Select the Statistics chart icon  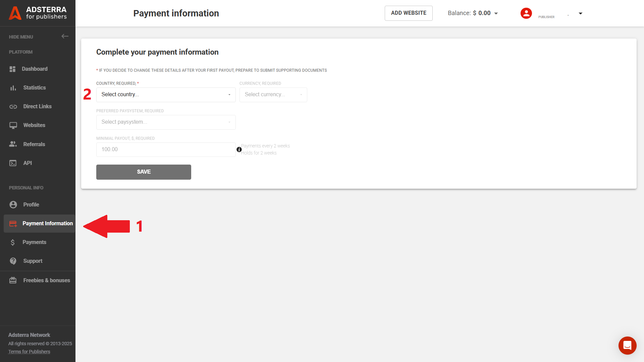click(13, 88)
